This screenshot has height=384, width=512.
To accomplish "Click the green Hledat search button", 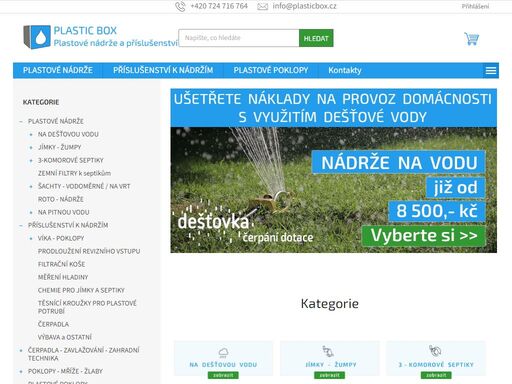I will 316,38.
